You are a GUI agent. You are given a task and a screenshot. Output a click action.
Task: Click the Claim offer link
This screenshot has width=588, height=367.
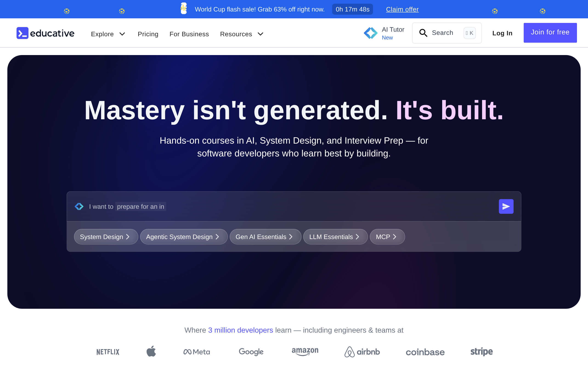402,9
